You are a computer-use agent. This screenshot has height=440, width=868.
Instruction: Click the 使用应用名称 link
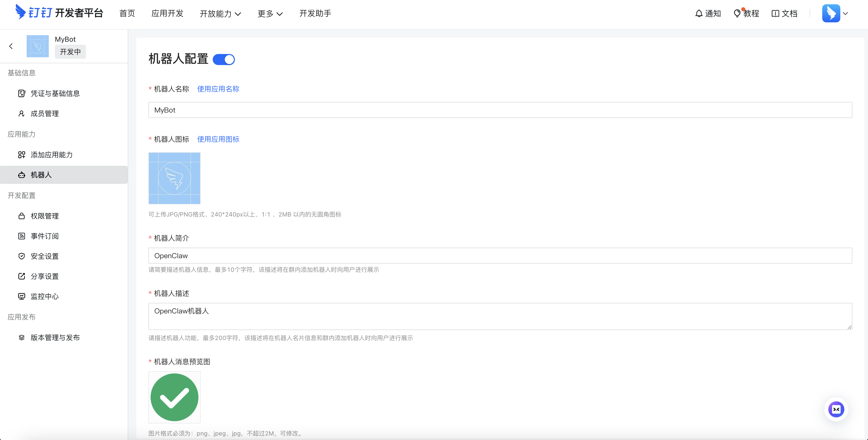coord(218,89)
